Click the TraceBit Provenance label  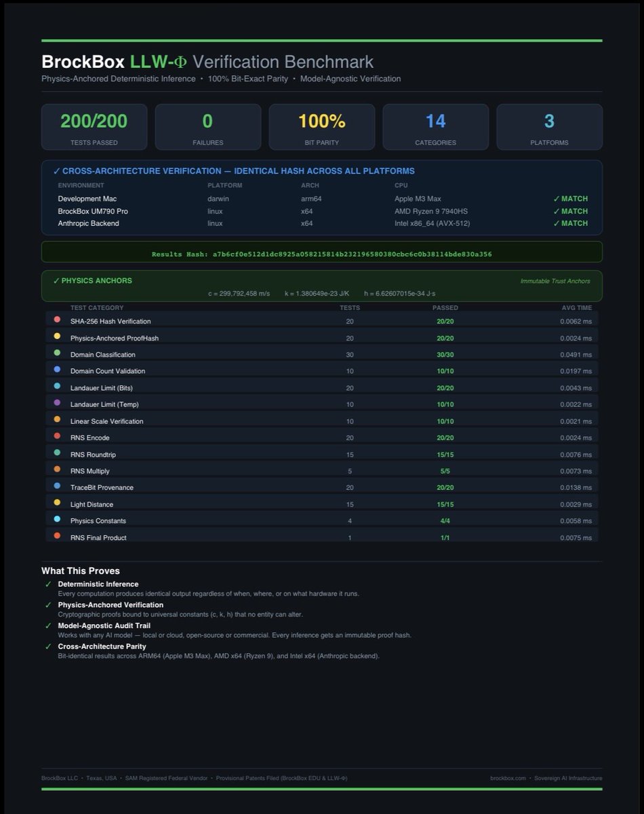coord(102,488)
